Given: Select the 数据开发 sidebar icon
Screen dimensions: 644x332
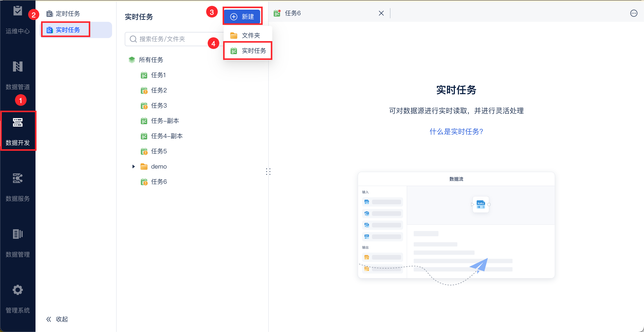Looking at the screenshot, I should click(17, 123).
